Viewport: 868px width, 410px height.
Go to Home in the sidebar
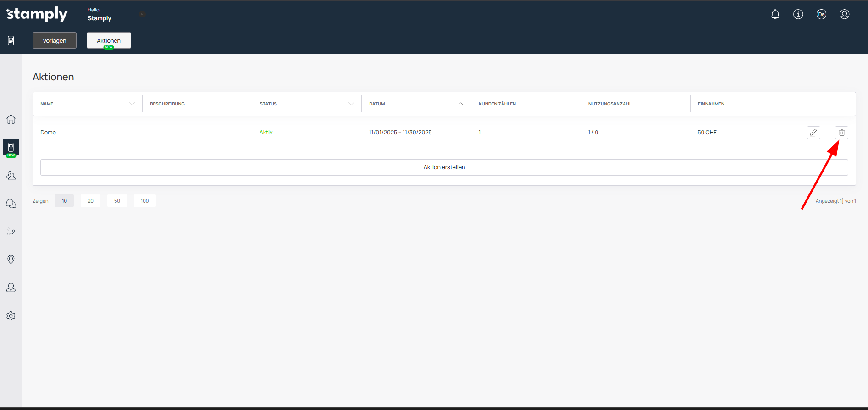point(11,120)
